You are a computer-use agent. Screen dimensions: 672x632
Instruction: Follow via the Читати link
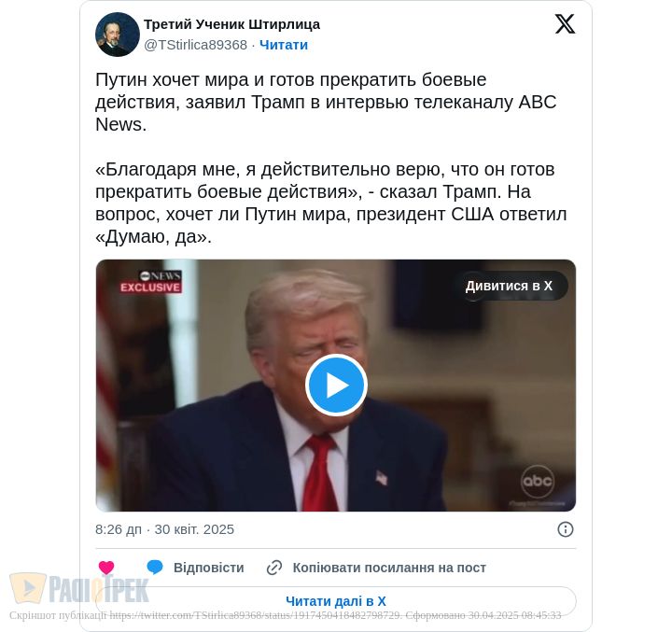(284, 45)
